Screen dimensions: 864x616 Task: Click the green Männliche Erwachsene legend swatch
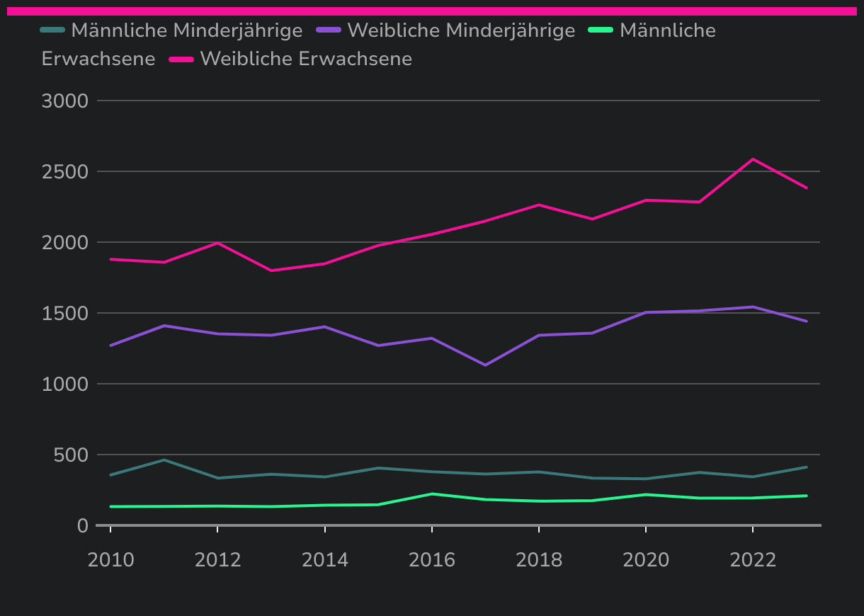(x=601, y=30)
